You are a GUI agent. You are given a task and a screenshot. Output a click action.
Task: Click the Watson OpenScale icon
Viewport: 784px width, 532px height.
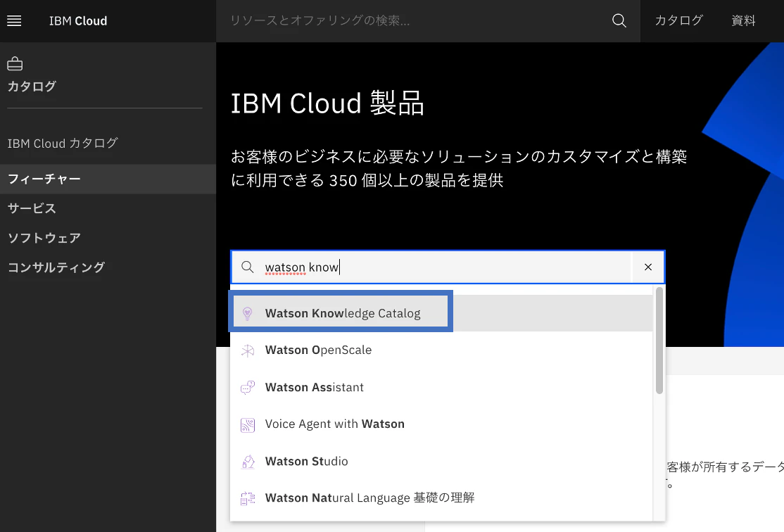248,350
